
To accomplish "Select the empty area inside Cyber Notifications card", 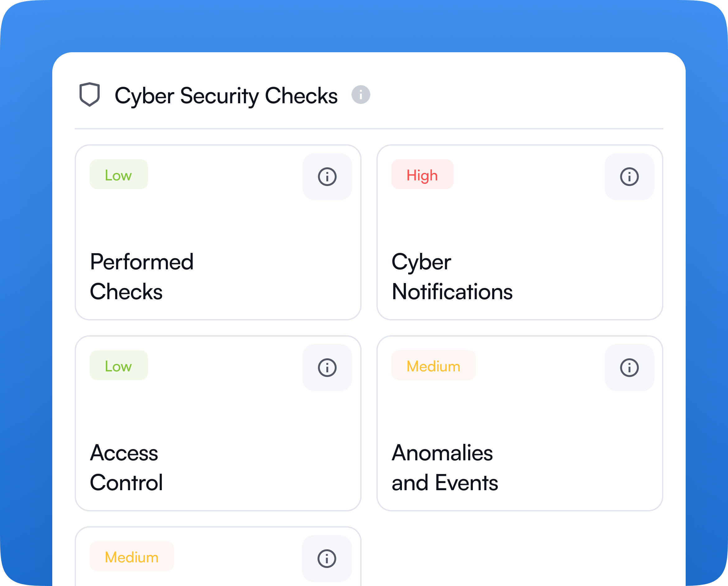I will [520, 221].
